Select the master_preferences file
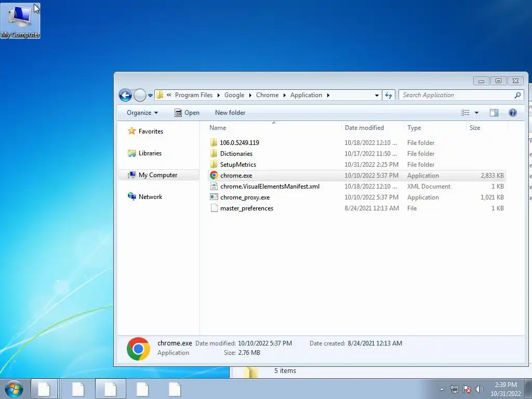This screenshot has height=399, width=532. [247, 208]
